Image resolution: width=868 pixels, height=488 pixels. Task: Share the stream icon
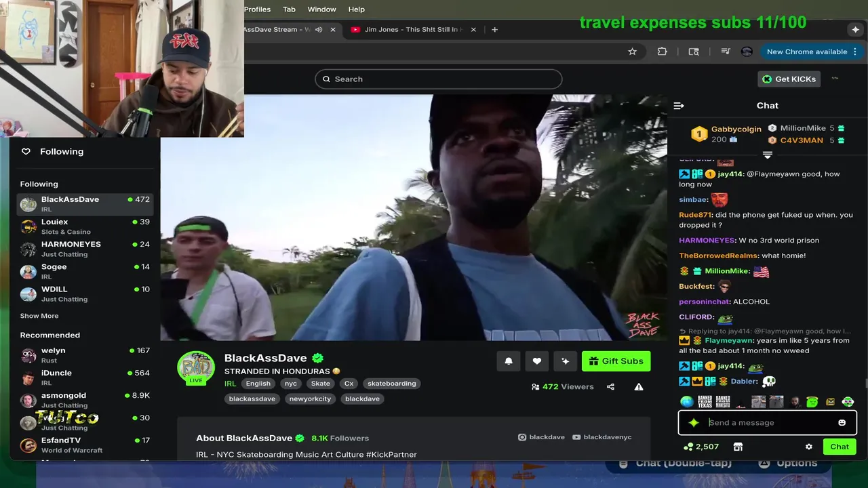pyautogui.click(x=610, y=387)
